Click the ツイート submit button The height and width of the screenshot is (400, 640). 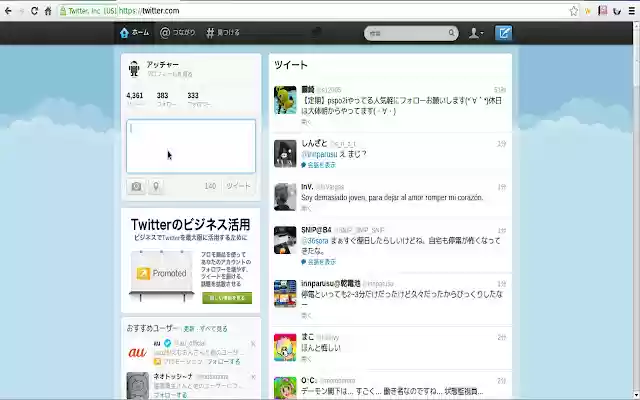[238, 186]
